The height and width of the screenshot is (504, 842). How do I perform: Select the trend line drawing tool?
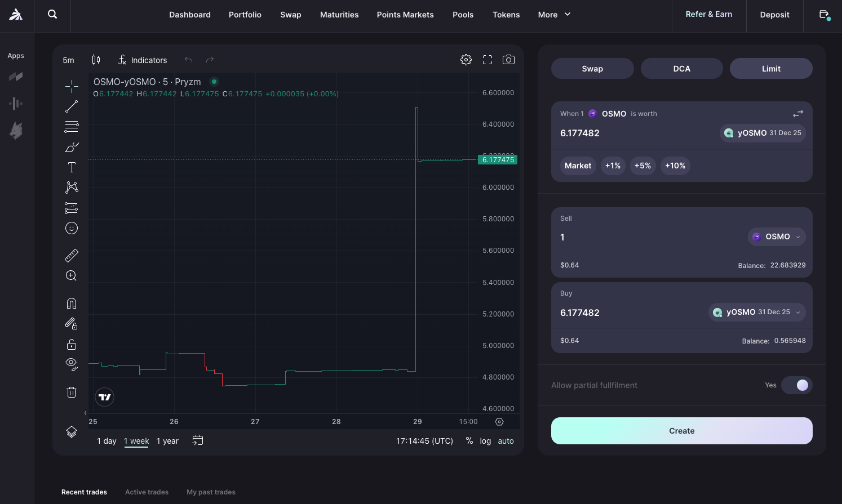tap(72, 106)
